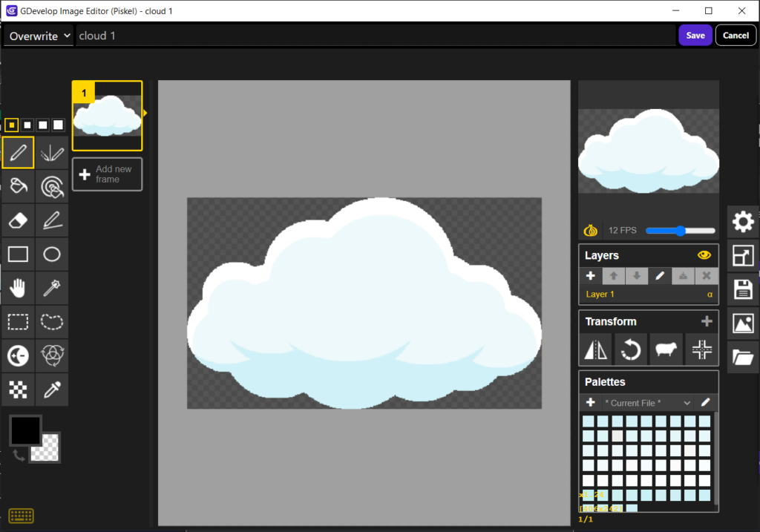Image resolution: width=760 pixels, height=532 pixels.
Task: Open the Settings gear side tab
Action: (x=743, y=222)
